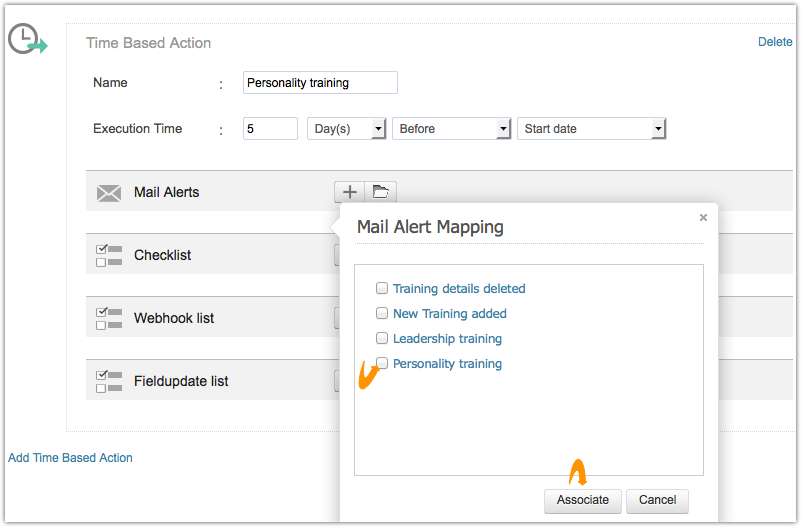The height and width of the screenshot is (527, 801).
Task: Click Add Time Based Action link
Action: pos(70,458)
